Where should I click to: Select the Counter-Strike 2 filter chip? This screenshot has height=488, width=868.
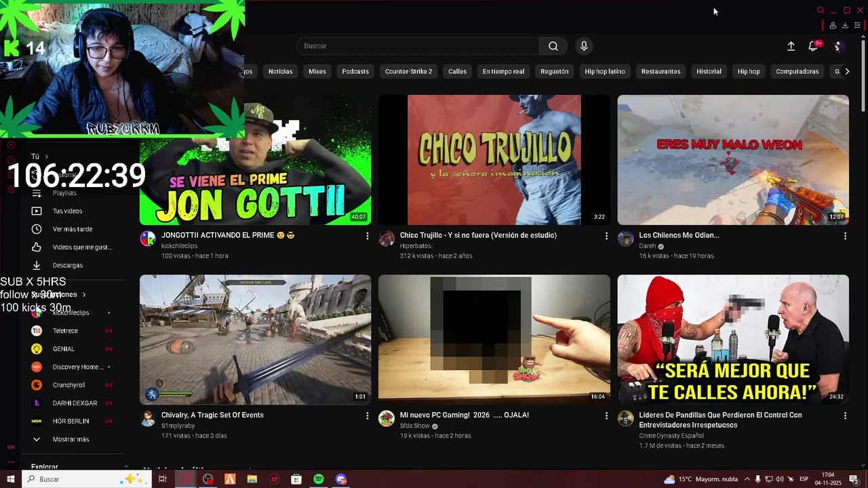408,71
